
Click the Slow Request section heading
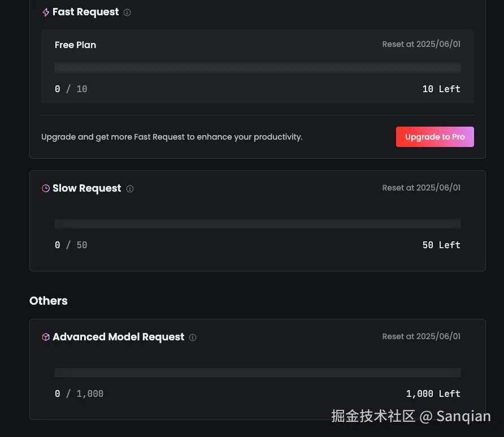coord(86,188)
